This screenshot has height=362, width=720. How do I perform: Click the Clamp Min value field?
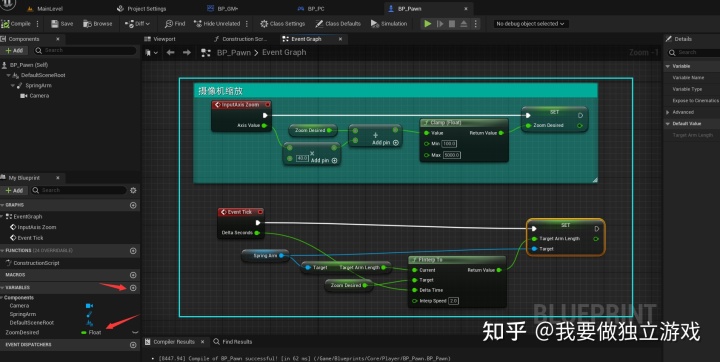point(449,144)
